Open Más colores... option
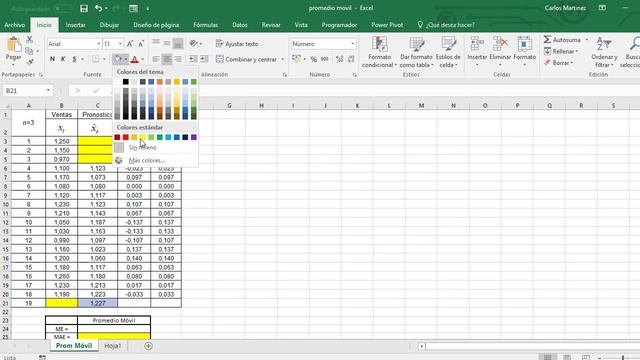The height and width of the screenshot is (360, 640). point(147,160)
